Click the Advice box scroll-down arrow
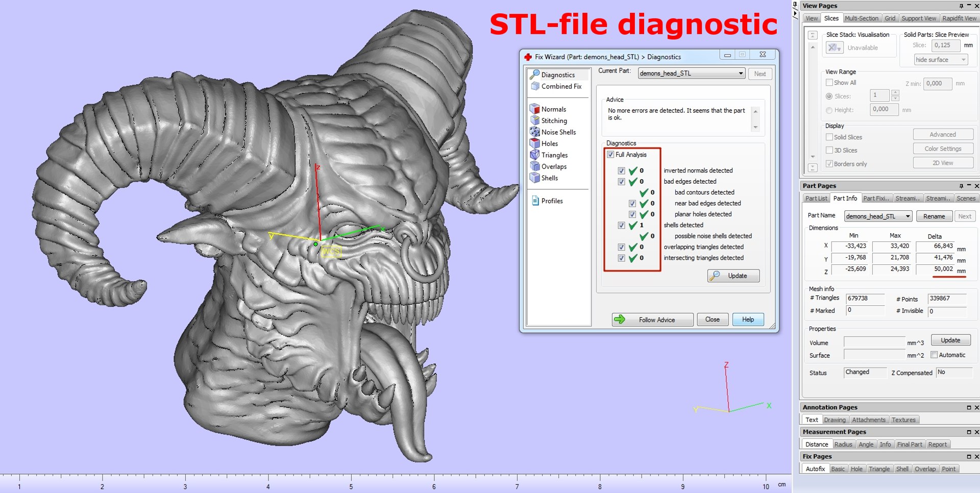The image size is (980, 493). pos(755,127)
